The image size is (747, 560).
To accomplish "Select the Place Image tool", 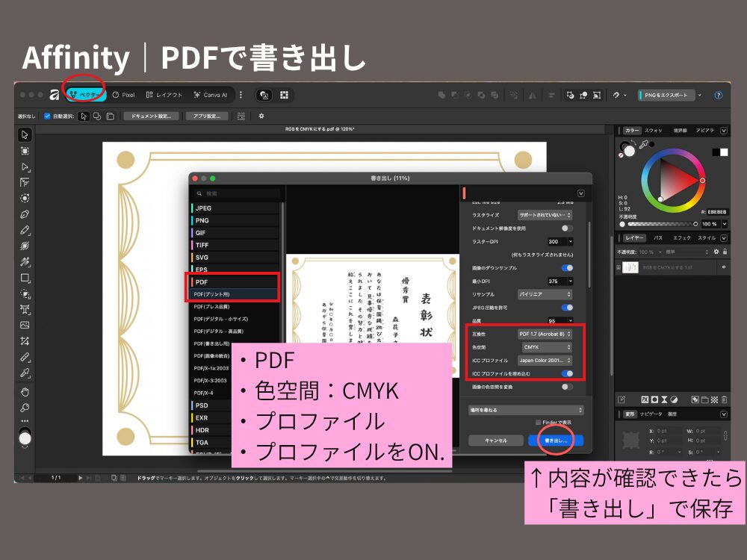I will pos(25,326).
